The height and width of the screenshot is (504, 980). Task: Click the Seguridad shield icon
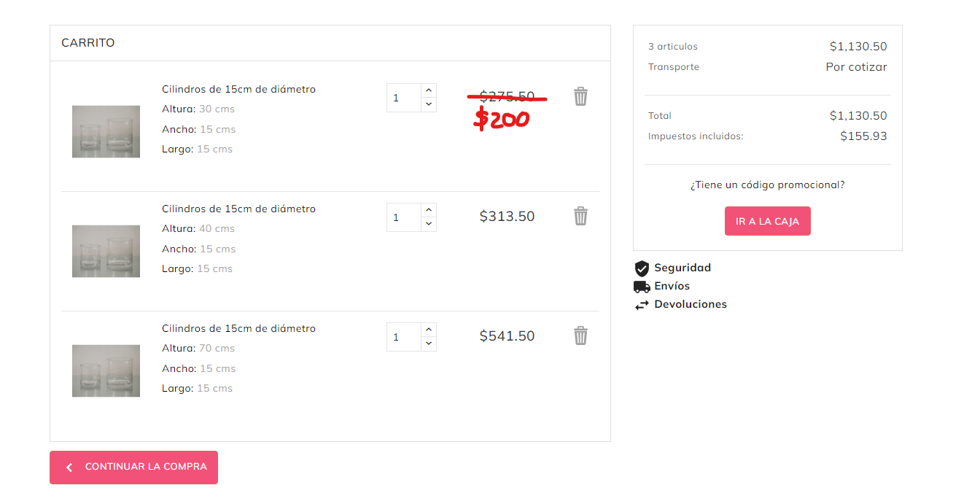tap(642, 268)
